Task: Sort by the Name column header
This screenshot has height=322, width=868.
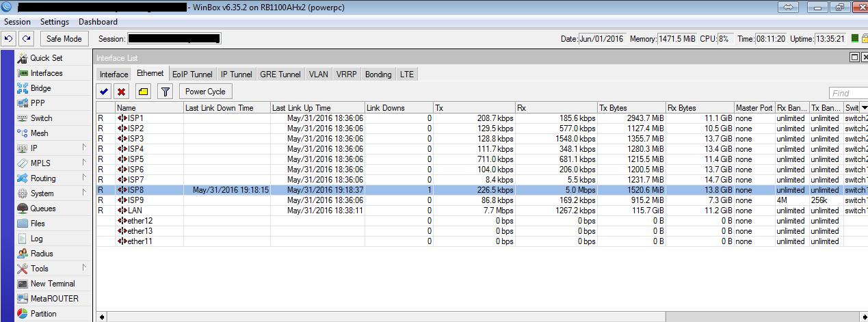Action: 149,108
